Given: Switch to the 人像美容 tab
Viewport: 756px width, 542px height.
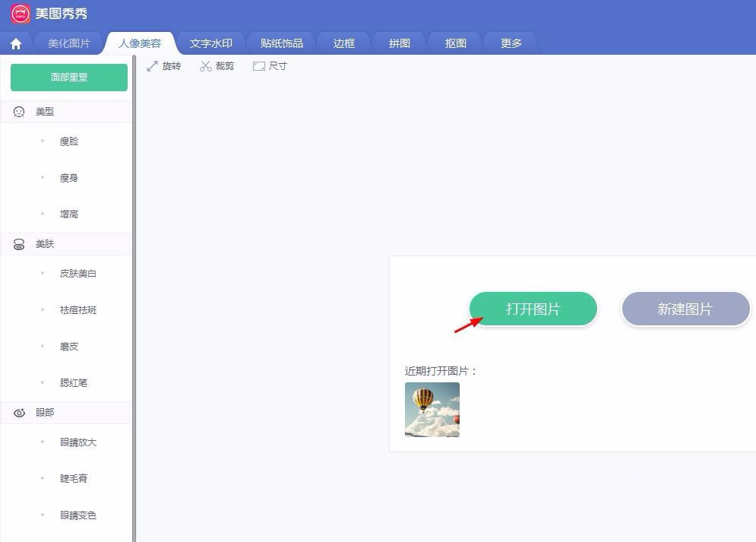Looking at the screenshot, I should click(x=140, y=43).
